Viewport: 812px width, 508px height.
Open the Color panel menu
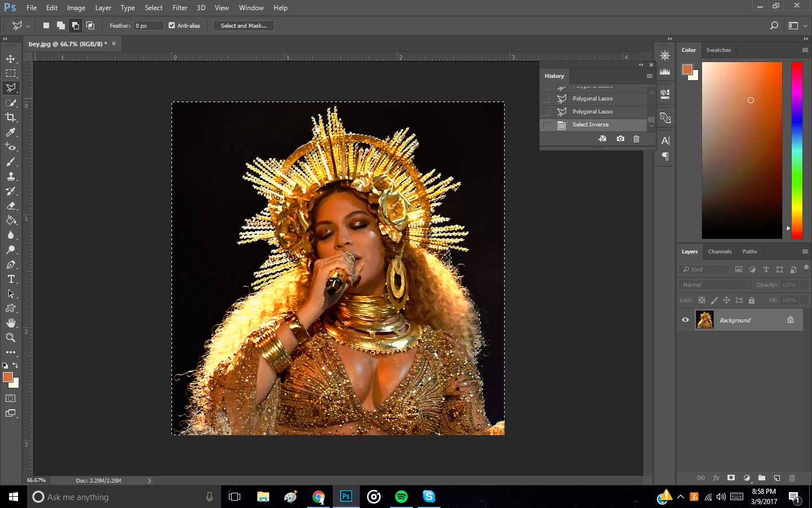[805, 50]
